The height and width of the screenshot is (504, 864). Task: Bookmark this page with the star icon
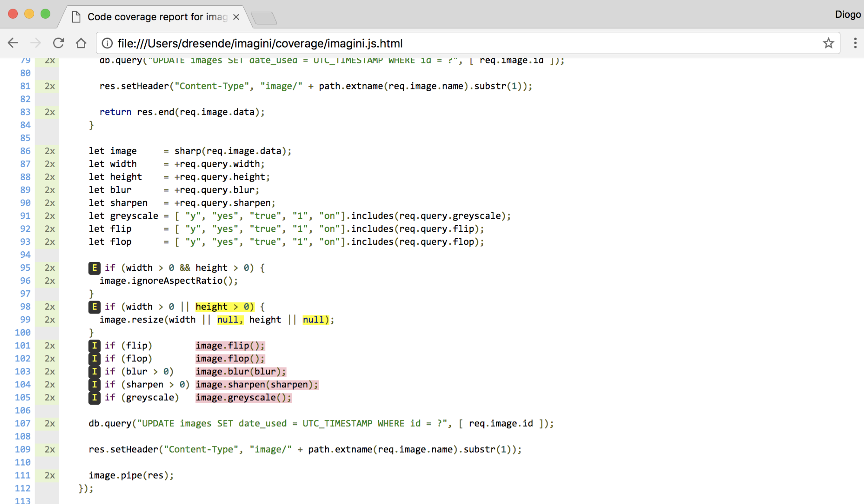pos(828,43)
